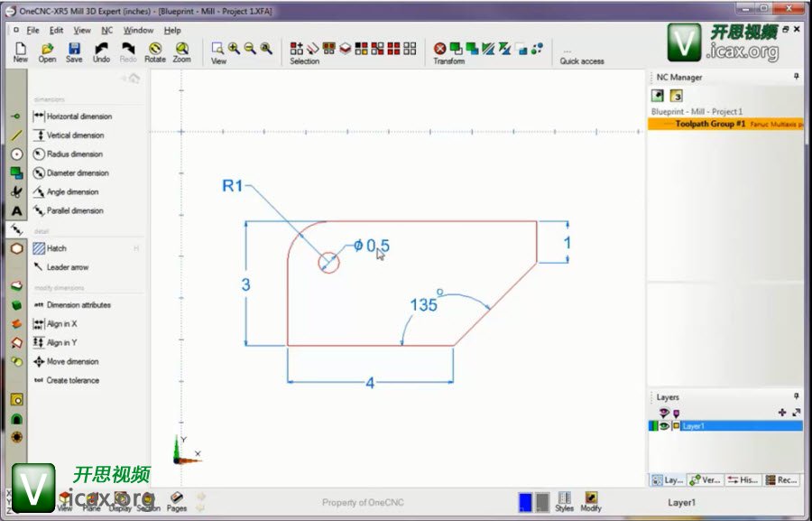The image size is (812, 521).
Task: Open the File menu
Action: (x=32, y=30)
